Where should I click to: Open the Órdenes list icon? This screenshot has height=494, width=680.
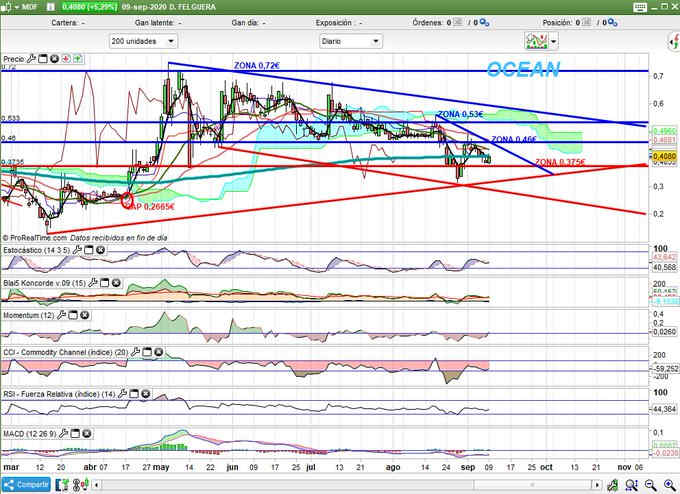point(458,22)
